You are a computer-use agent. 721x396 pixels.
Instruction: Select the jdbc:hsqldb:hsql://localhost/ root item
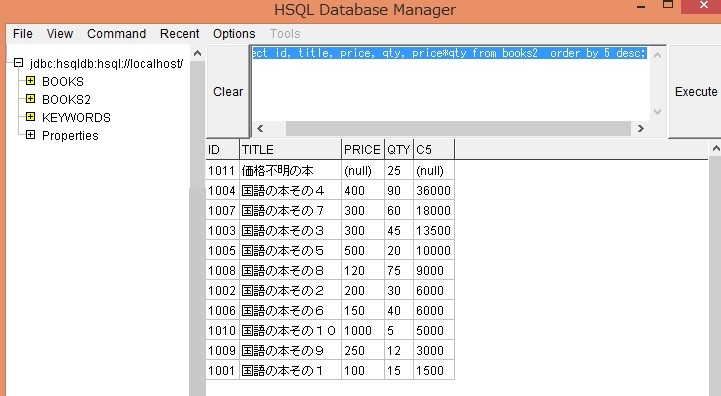106,63
